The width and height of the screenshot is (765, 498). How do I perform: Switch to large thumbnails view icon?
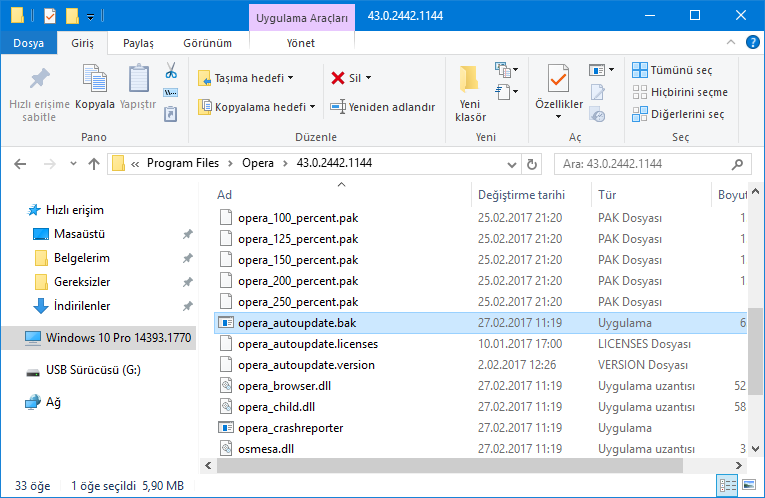click(x=748, y=487)
